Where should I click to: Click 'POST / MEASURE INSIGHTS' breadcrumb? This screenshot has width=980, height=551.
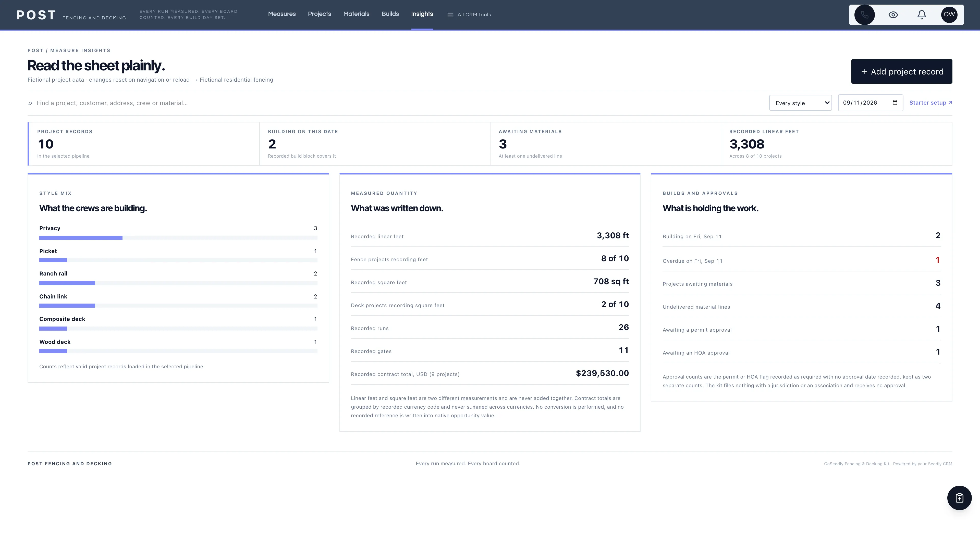(69, 50)
